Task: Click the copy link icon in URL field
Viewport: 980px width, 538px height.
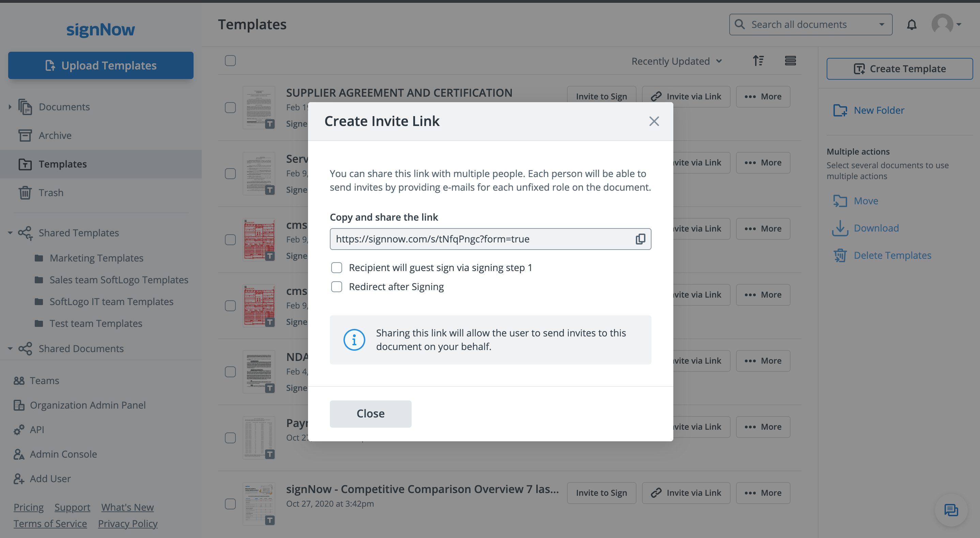Action: [640, 238]
